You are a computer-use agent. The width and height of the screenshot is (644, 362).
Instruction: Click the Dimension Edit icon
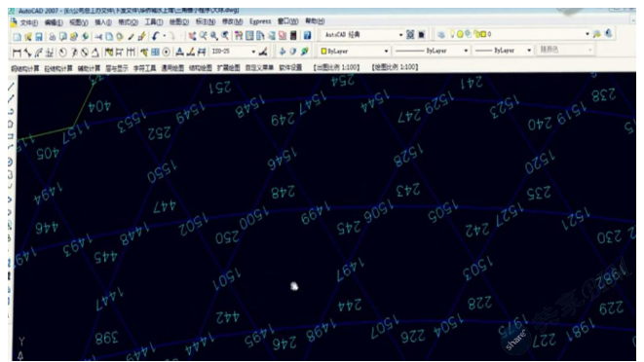point(180,52)
